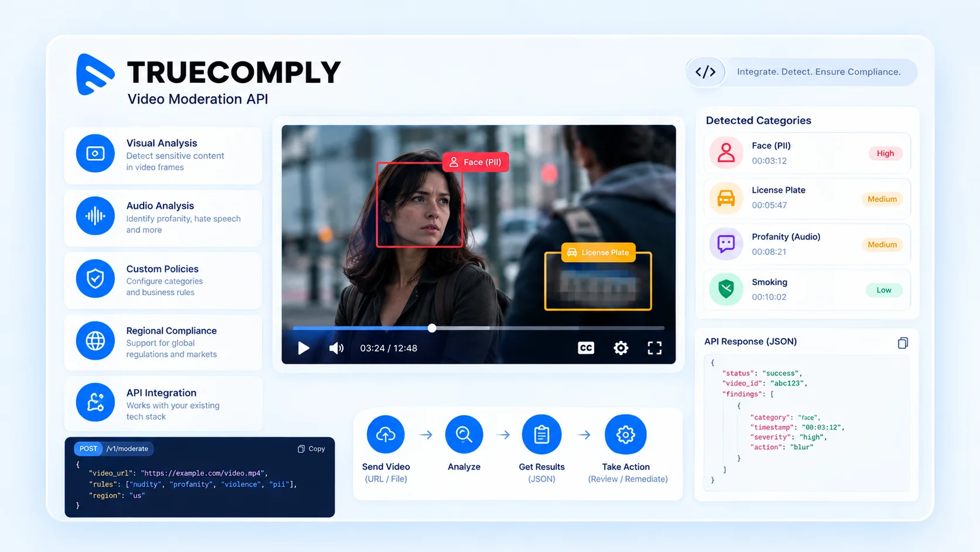The width and height of the screenshot is (980, 552).
Task: Click the Face (PII) person icon in categories
Action: 726,153
